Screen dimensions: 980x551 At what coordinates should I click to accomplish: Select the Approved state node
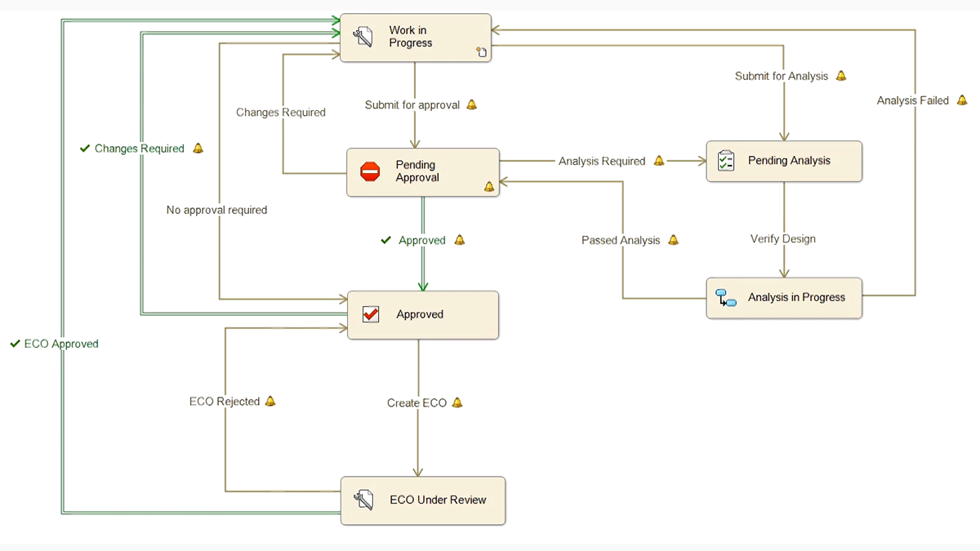[423, 315]
